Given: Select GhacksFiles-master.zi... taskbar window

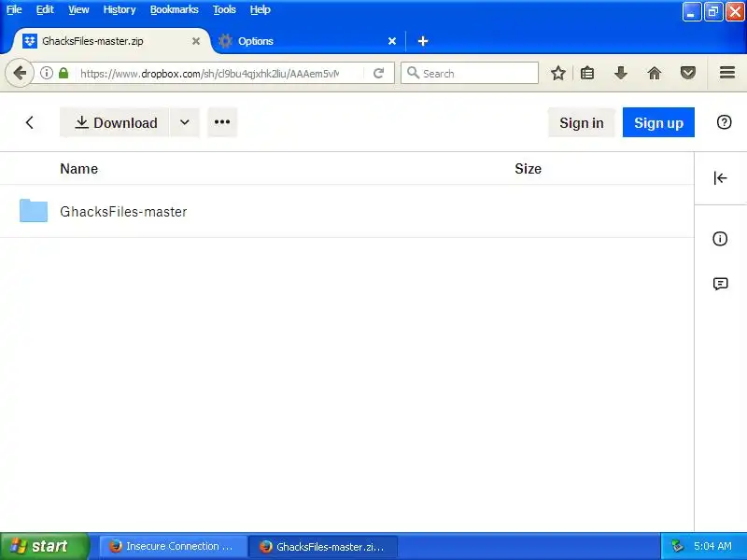Looking at the screenshot, I should click(x=323, y=546).
